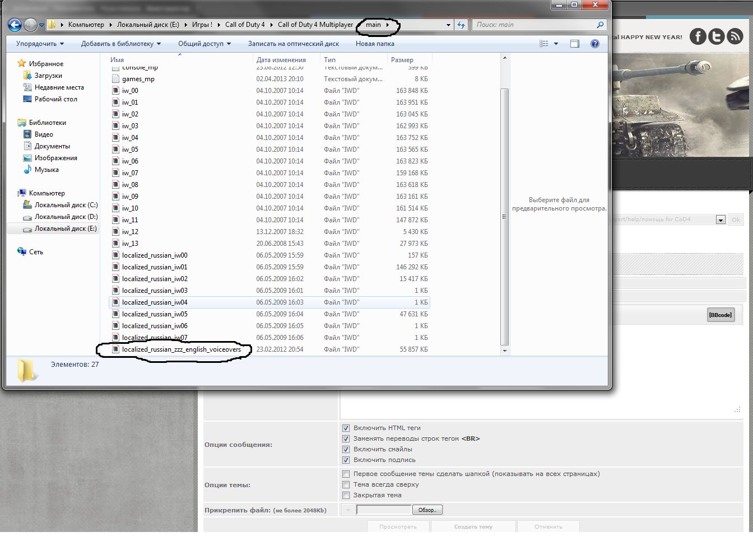The width and height of the screenshot is (753, 560).
Task: Select the games_mp text file icon
Action: click(116, 79)
